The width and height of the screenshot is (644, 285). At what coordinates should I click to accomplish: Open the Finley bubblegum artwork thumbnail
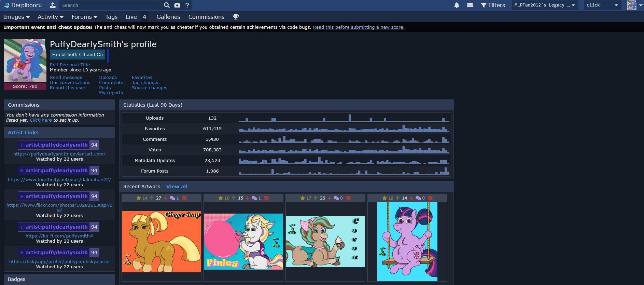243,242
